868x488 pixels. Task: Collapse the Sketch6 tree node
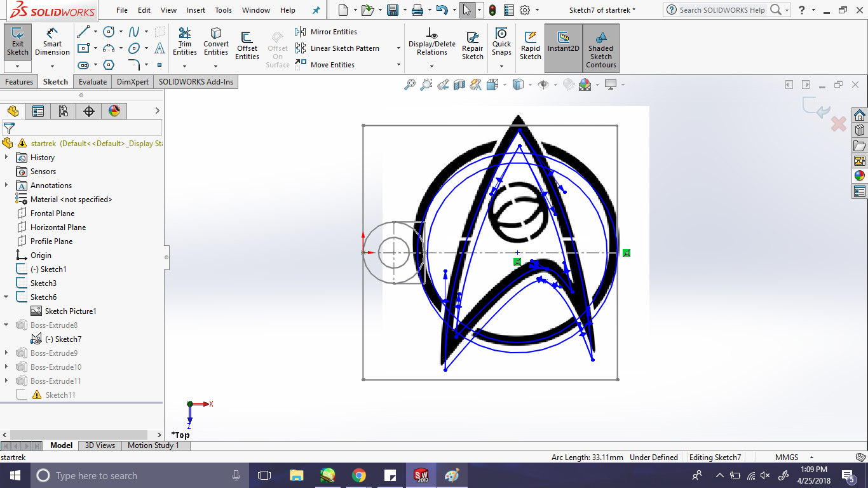pos(6,297)
